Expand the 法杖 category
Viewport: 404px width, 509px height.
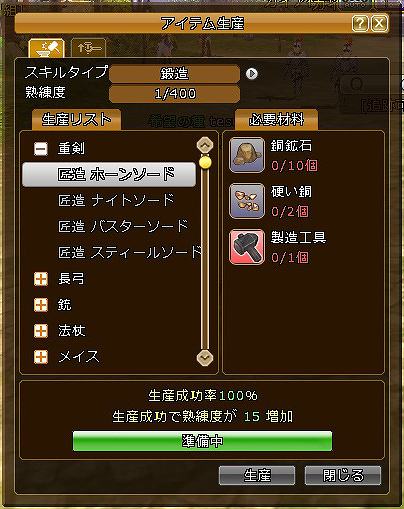tap(41, 331)
